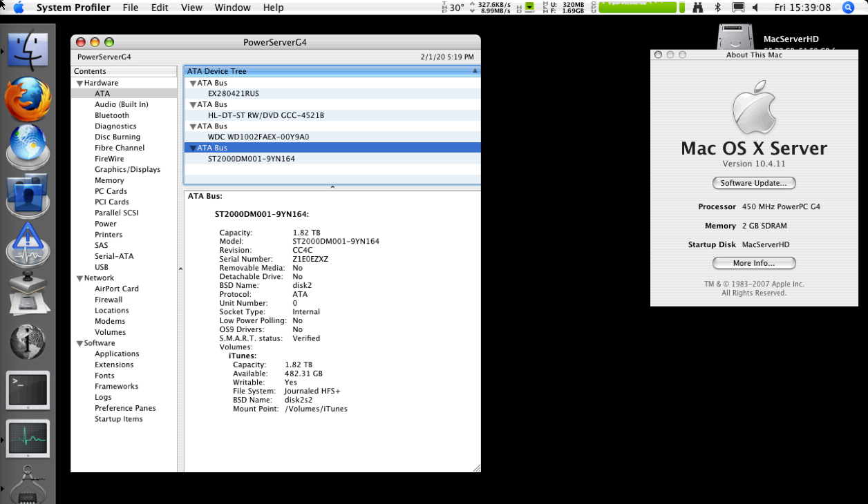Click Version 10.4.11 text in About This Mac
This screenshot has height=504, width=868.
pyautogui.click(x=753, y=164)
